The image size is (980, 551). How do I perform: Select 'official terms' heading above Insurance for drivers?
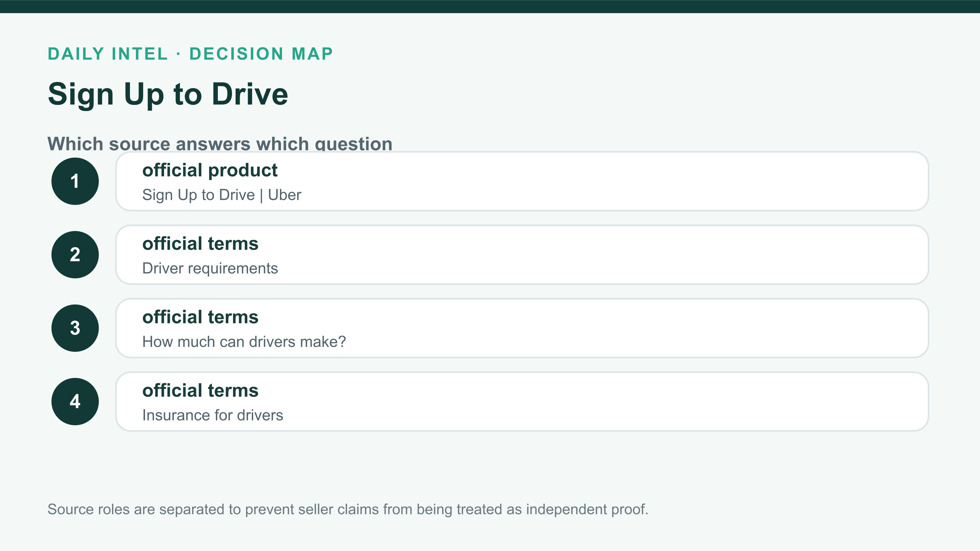(x=200, y=390)
